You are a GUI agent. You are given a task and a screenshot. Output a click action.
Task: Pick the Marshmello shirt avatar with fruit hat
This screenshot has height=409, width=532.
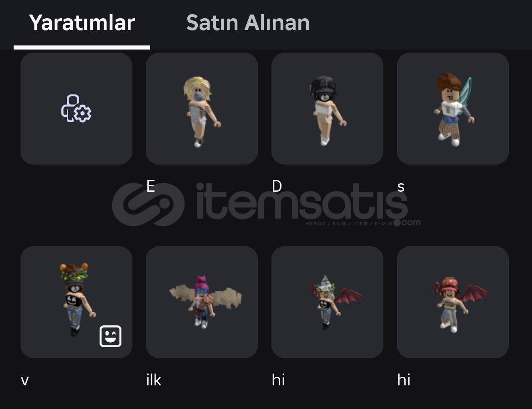[76, 302]
